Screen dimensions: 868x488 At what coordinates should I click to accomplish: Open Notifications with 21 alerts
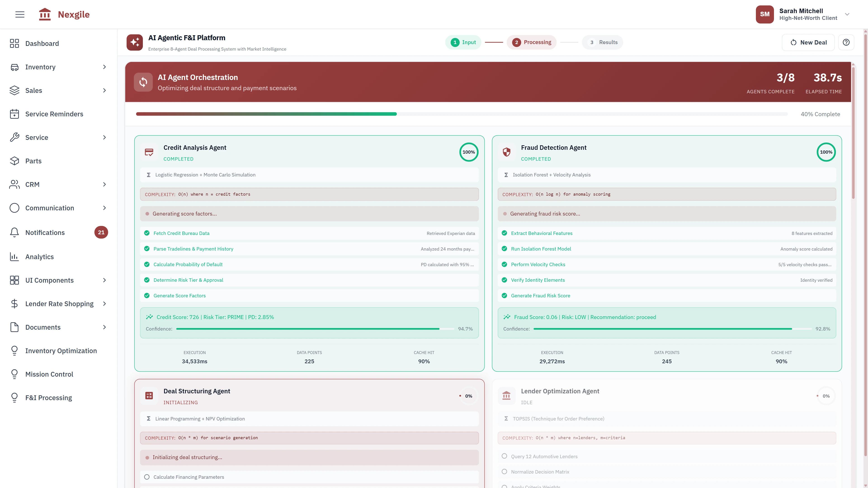(x=45, y=232)
